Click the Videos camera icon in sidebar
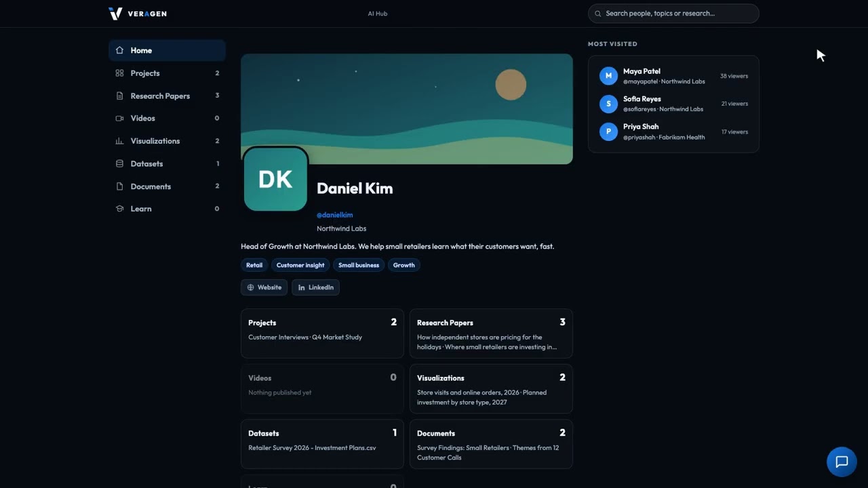Screen dimensions: 868x488 pos(119,118)
